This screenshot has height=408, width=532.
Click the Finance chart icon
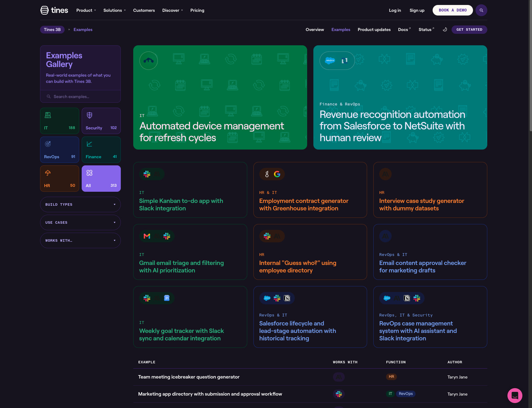point(89,144)
